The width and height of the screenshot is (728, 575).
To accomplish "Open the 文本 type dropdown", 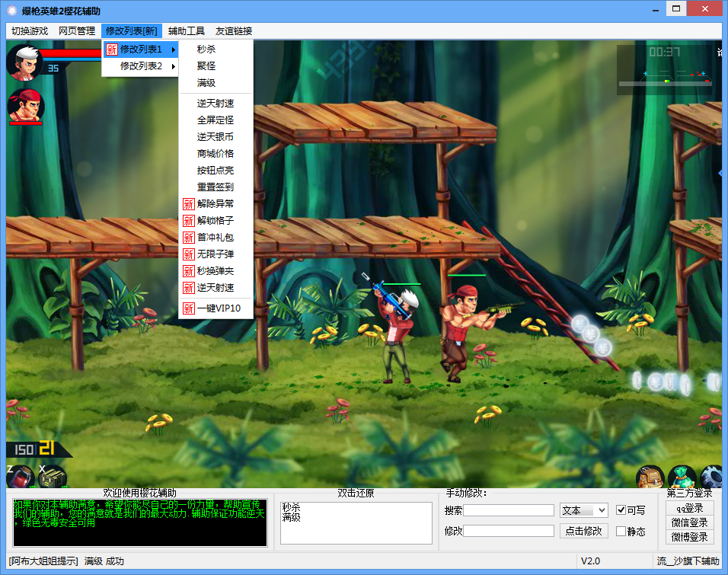I will 583,510.
